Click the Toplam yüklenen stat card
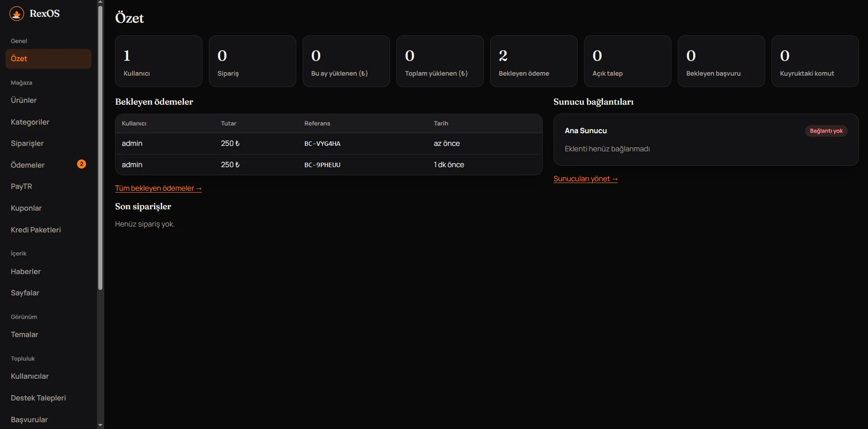 pos(440,61)
